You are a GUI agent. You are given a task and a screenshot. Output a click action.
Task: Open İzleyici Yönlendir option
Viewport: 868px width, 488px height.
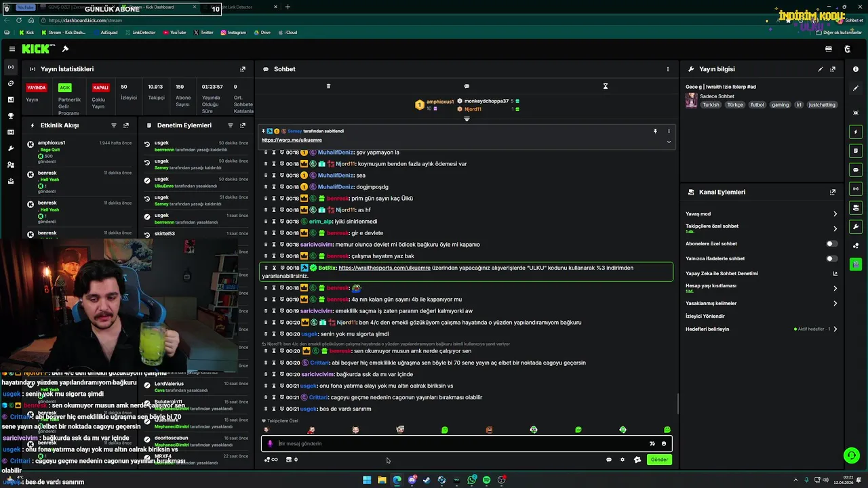tap(705, 317)
